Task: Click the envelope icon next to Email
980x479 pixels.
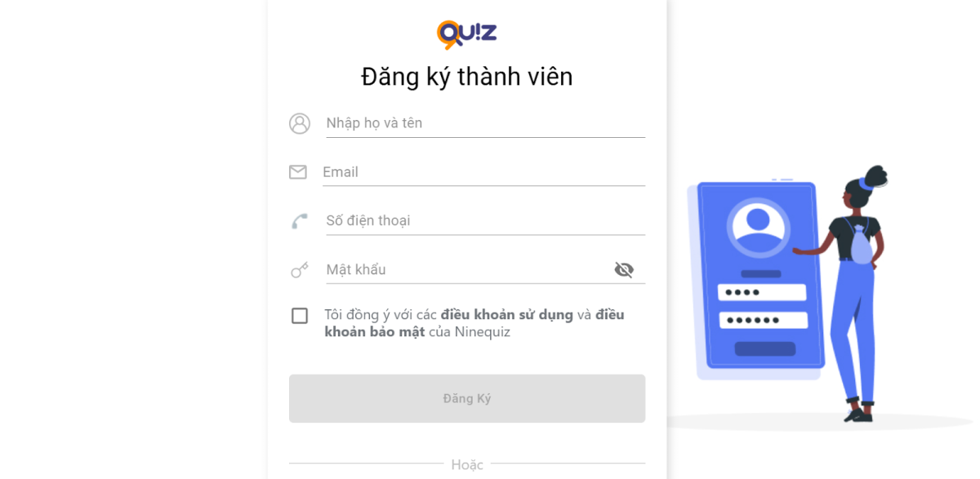Action: point(298,172)
